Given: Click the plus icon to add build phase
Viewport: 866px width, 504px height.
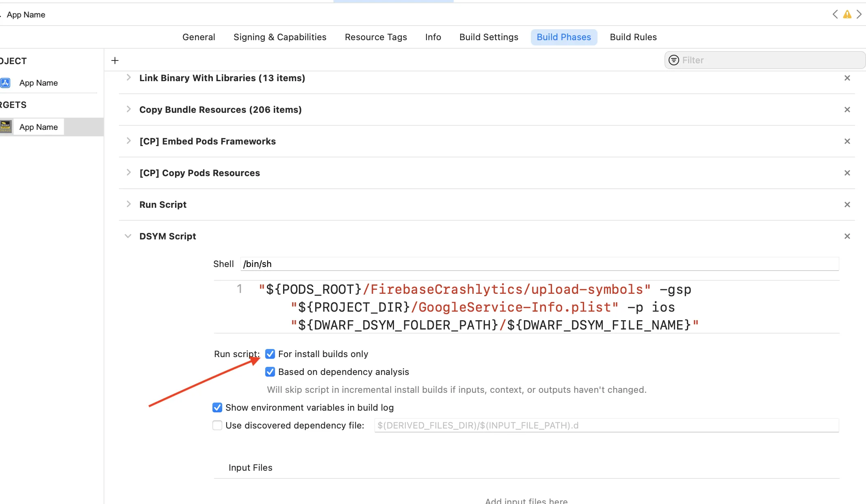Looking at the screenshot, I should tap(115, 60).
